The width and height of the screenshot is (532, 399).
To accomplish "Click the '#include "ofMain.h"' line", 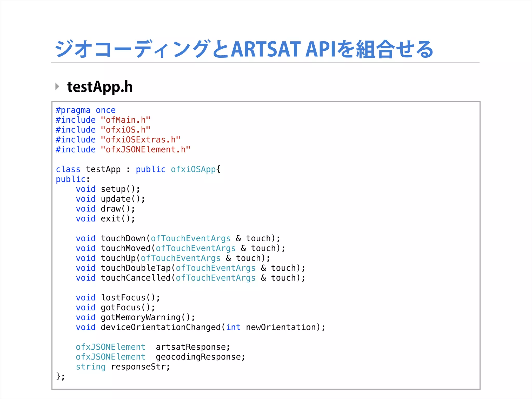I will (103, 120).
